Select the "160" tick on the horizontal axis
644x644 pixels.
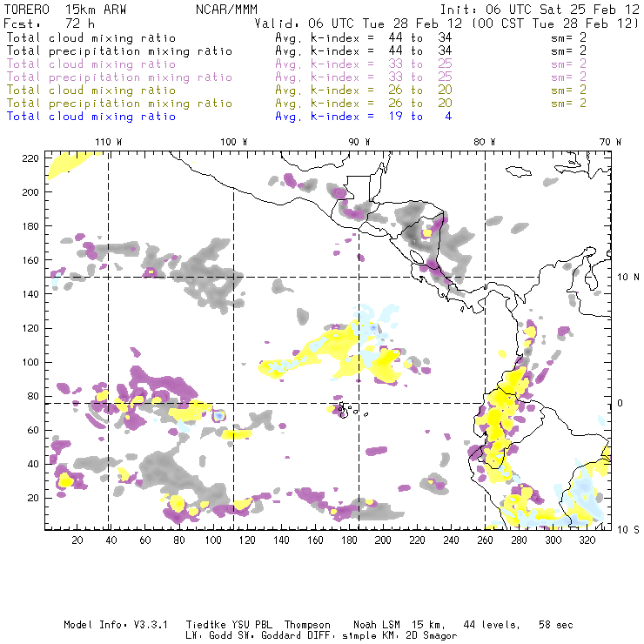click(315, 540)
